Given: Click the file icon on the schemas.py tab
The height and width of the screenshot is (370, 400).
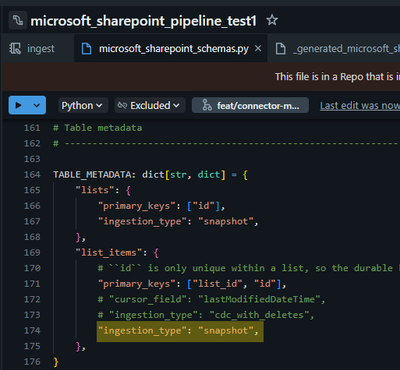Looking at the screenshot, I should [86, 49].
